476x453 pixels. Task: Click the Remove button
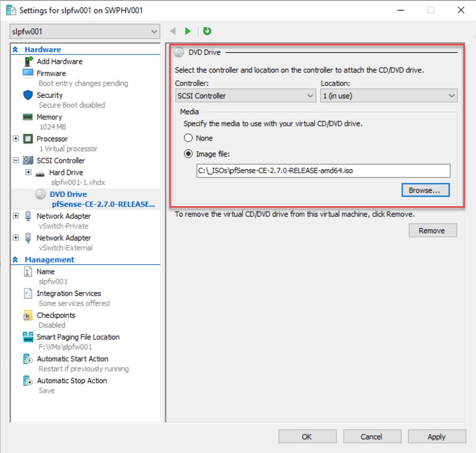pyautogui.click(x=432, y=230)
